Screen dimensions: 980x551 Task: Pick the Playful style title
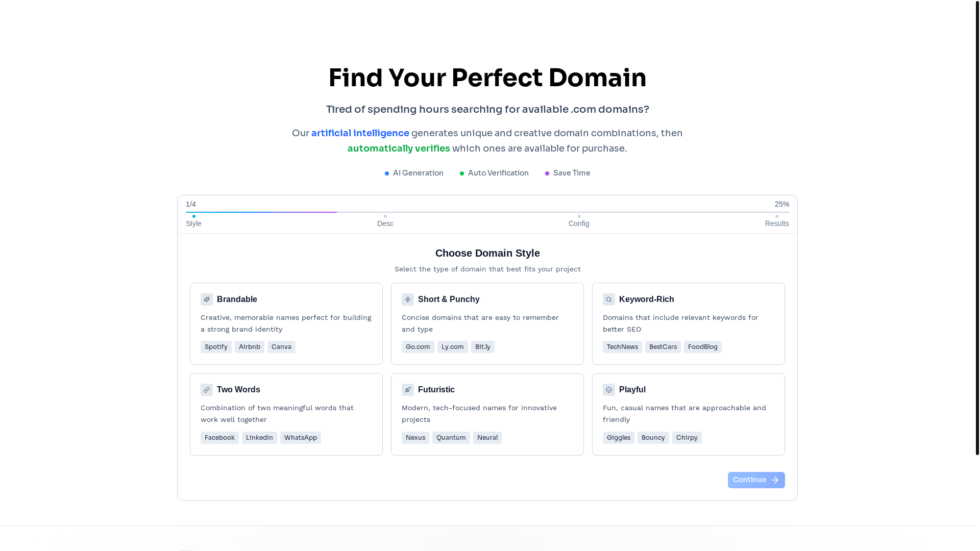pos(632,390)
